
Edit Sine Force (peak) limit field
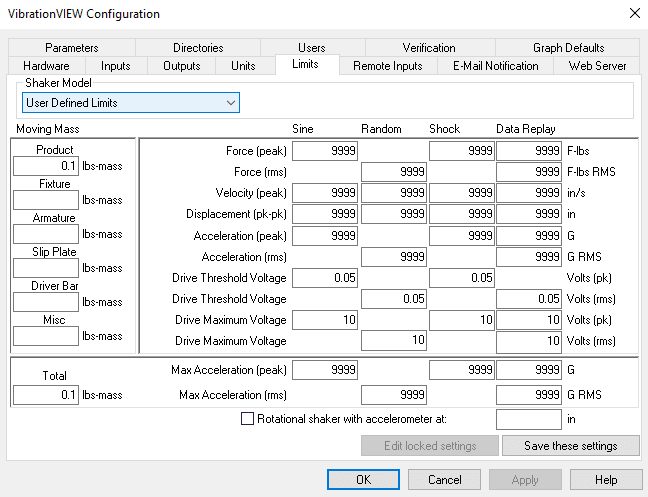[x=325, y=151]
